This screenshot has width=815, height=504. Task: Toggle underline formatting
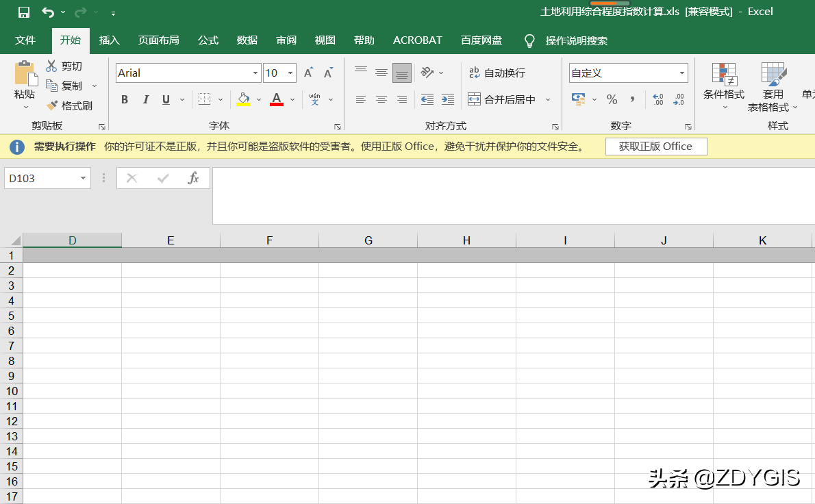pyautogui.click(x=166, y=99)
